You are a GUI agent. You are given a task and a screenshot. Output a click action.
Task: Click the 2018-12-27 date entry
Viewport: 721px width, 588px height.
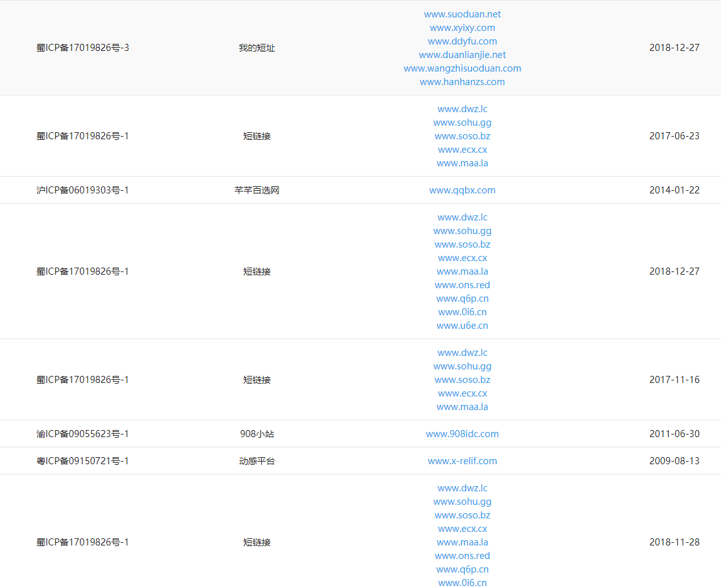pyautogui.click(x=675, y=47)
